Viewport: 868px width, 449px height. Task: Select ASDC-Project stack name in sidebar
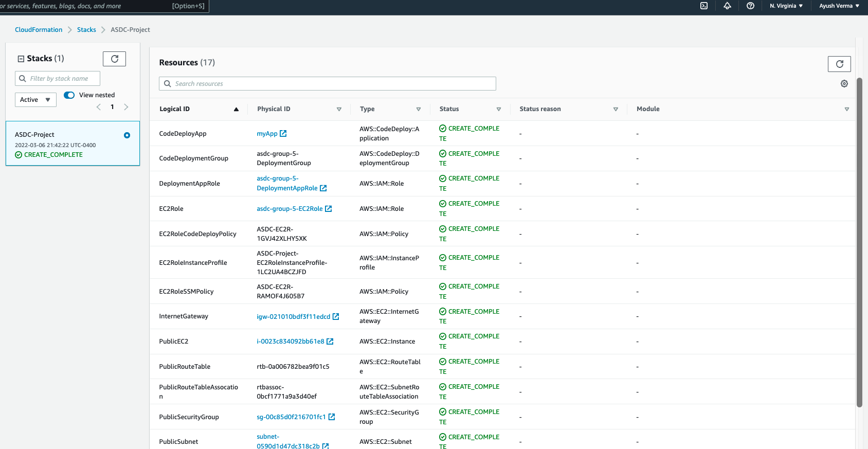pyautogui.click(x=34, y=135)
